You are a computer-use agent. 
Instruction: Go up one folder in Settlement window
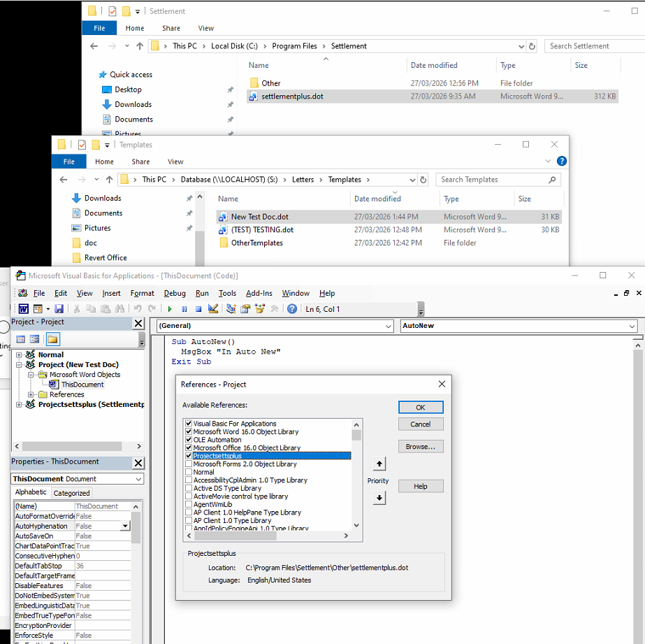coord(140,46)
